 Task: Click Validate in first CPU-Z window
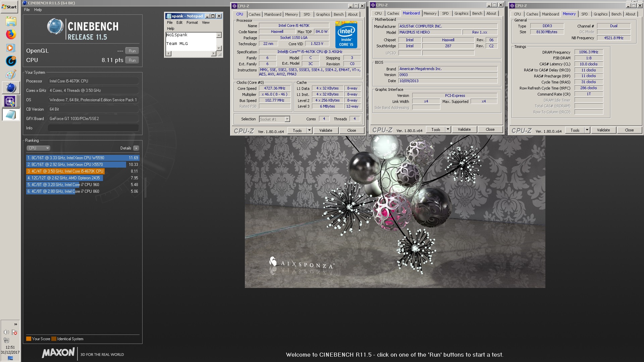tap(326, 130)
